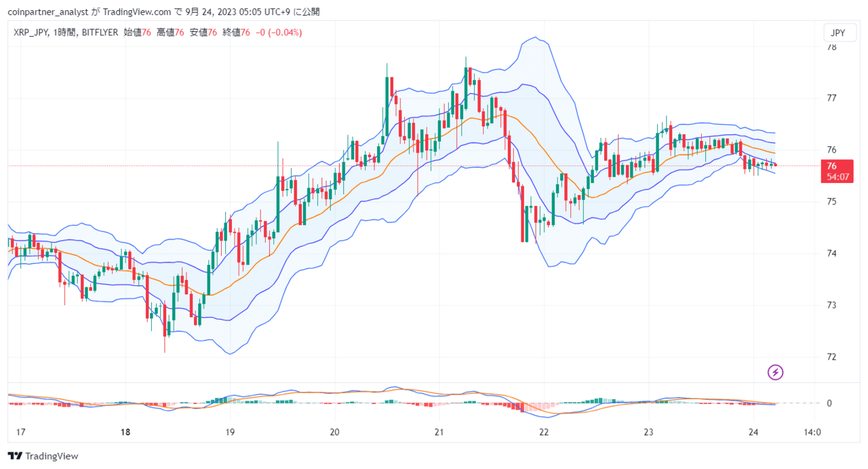Image resolution: width=868 pixels, height=469 pixels.
Task: Click the 14:0 time label on axis
Action: tap(812, 432)
